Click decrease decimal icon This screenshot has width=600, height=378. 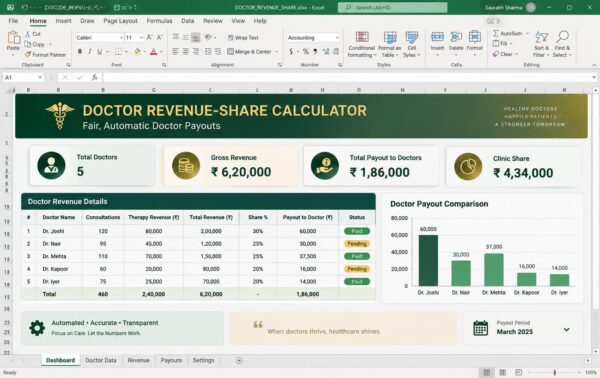[x=336, y=51]
